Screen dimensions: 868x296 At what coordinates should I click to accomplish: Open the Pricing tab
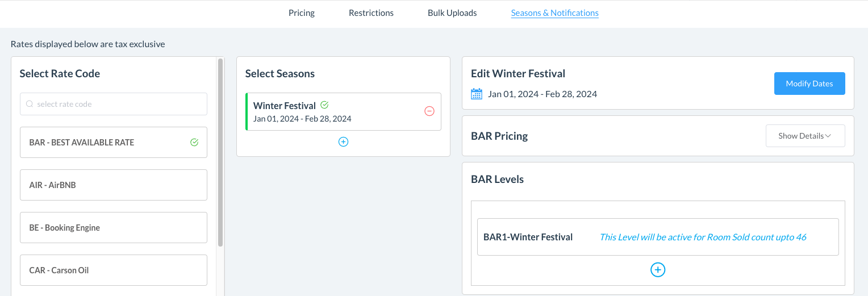click(x=301, y=12)
